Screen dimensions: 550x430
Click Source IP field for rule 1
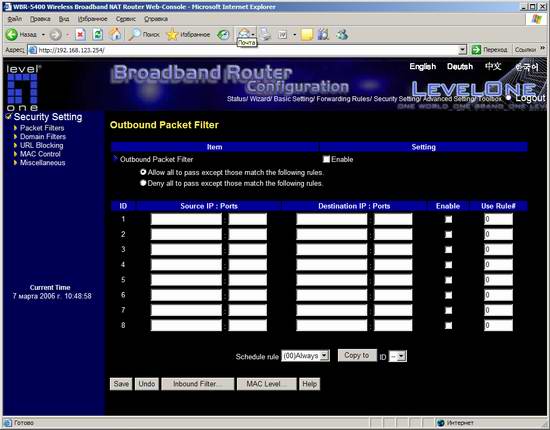pyautogui.click(x=186, y=219)
